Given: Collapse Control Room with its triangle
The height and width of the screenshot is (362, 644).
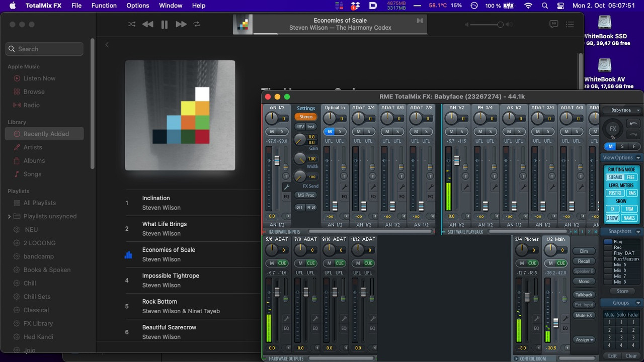Looking at the screenshot, I should click(516, 359).
